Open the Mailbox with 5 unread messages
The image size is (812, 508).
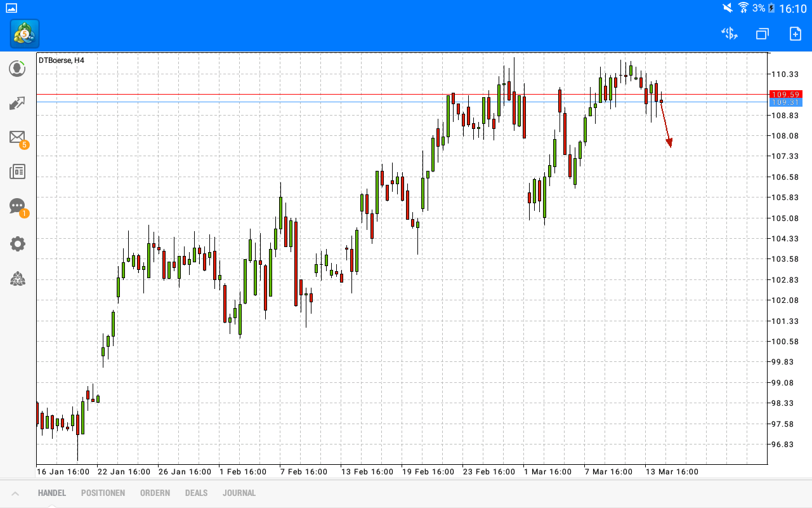click(x=17, y=137)
